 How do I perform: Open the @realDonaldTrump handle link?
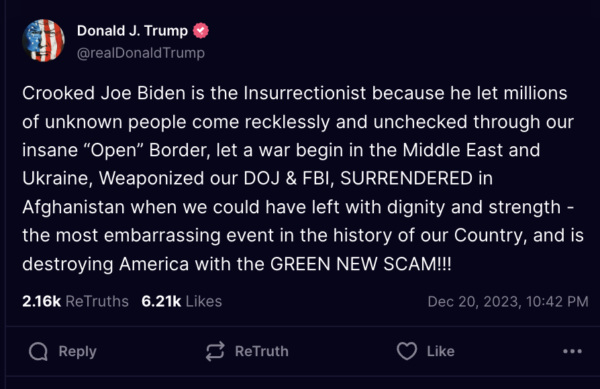[x=141, y=53]
